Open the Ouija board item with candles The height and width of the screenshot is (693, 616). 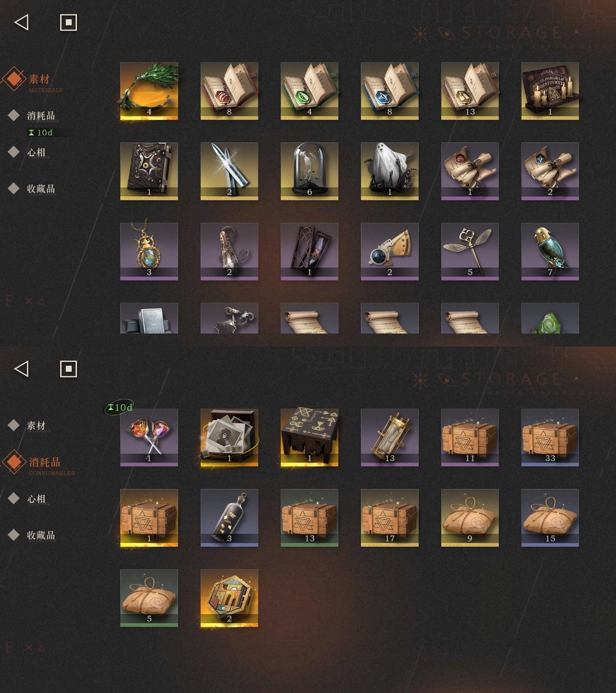pyautogui.click(x=550, y=91)
